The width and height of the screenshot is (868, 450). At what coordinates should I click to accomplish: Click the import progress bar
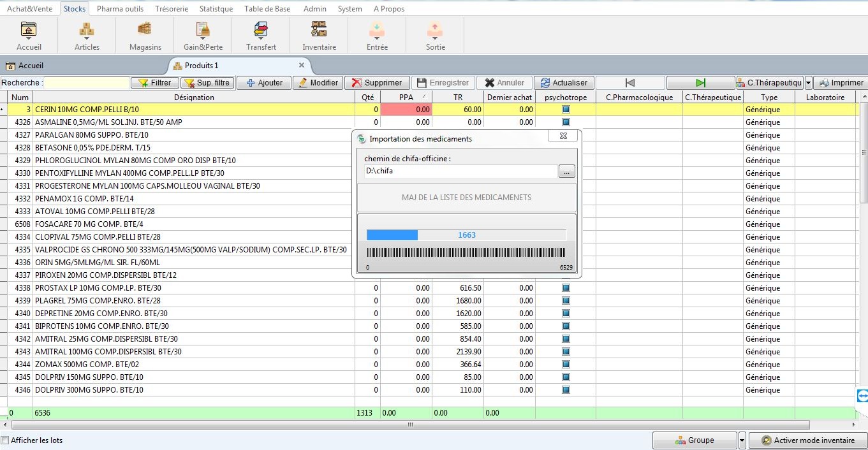click(466, 235)
